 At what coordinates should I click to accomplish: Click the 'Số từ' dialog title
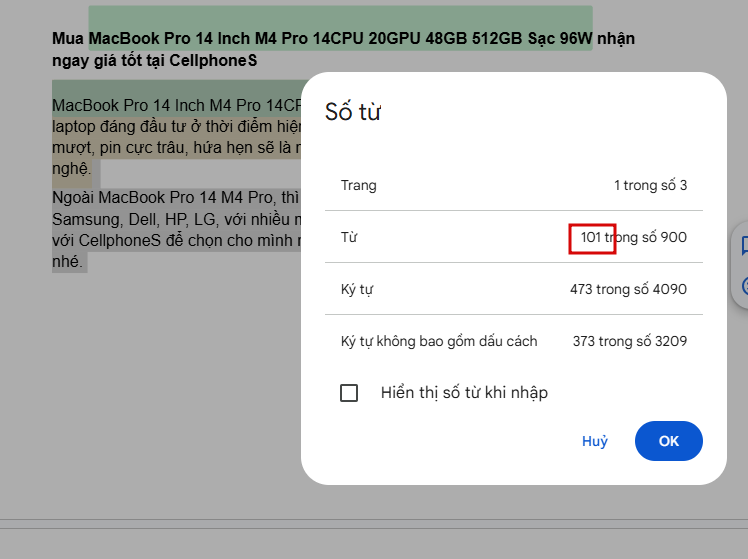click(x=353, y=112)
